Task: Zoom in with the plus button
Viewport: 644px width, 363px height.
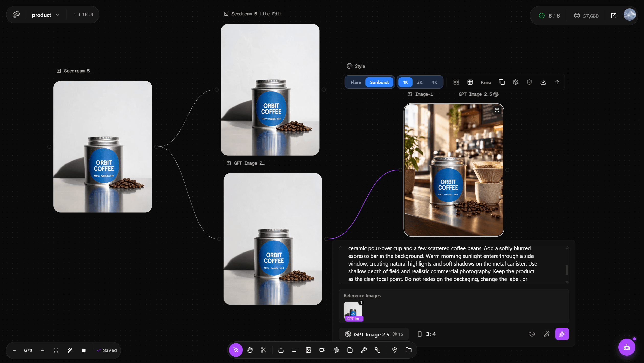Action: pyautogui.click(x=42, y=350)
